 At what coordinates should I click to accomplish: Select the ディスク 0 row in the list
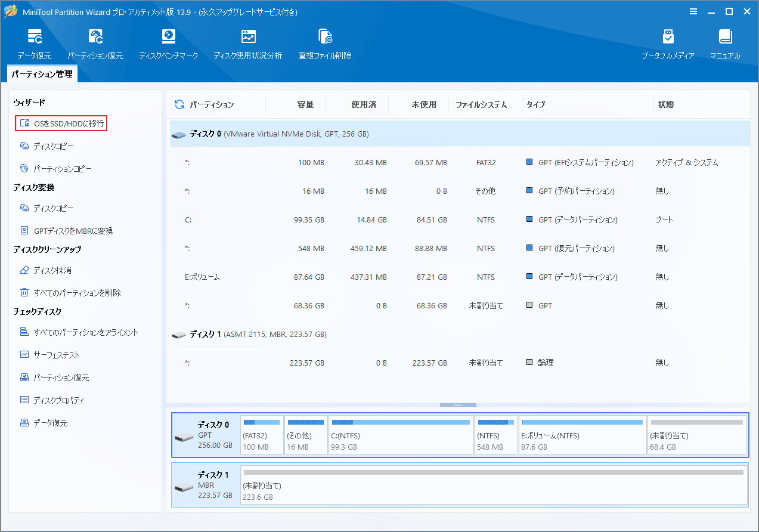point(460,134)
